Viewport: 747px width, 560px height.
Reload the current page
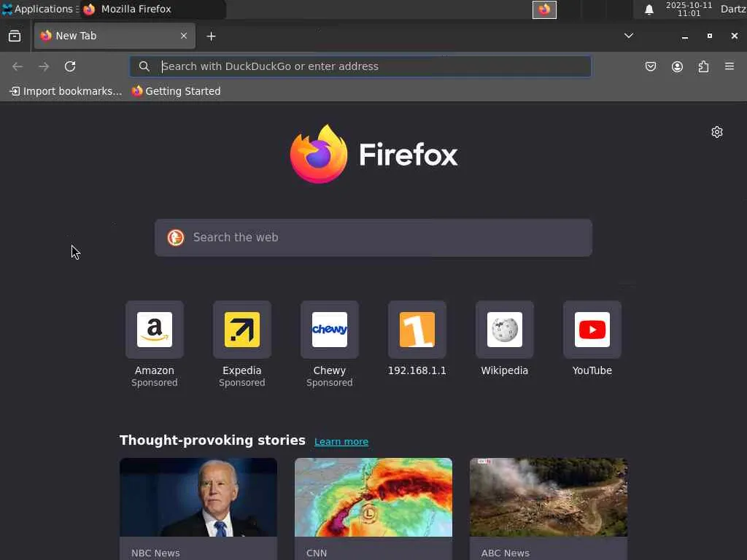(x=70, y=66)
